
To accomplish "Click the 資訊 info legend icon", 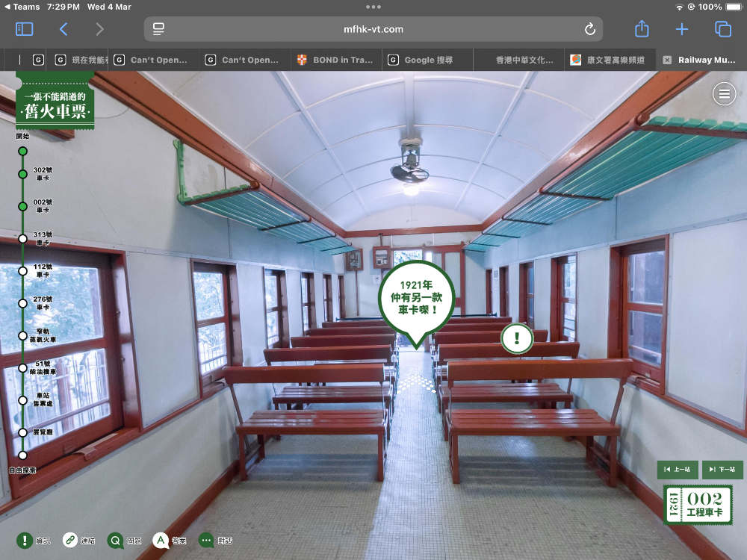I will click(x=25, y=540).
